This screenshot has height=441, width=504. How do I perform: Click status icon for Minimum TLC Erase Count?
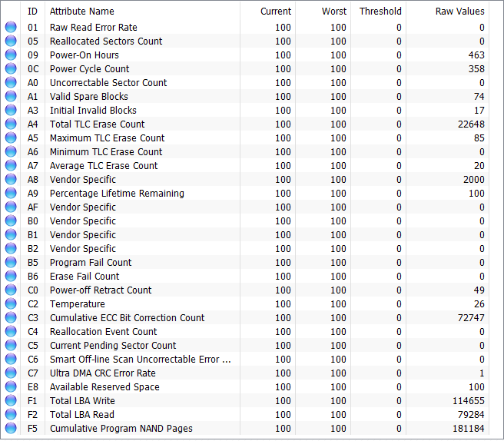[x=11, y=151]
